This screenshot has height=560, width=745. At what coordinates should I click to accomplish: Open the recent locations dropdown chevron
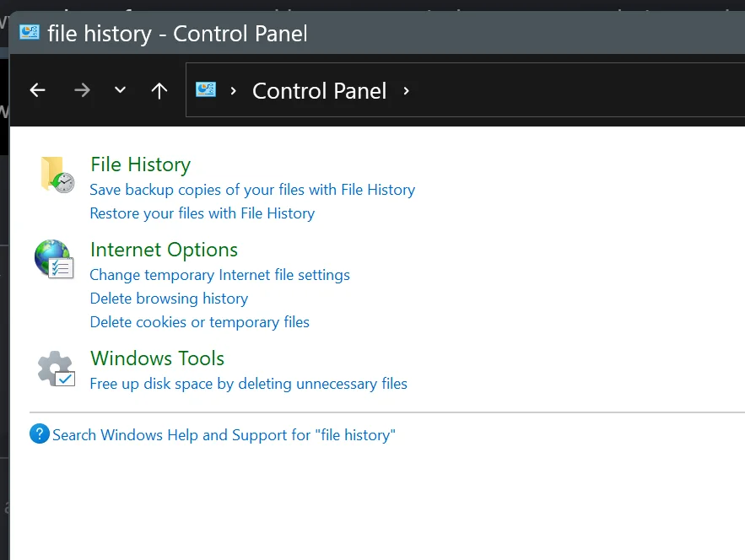coord(120,89)
